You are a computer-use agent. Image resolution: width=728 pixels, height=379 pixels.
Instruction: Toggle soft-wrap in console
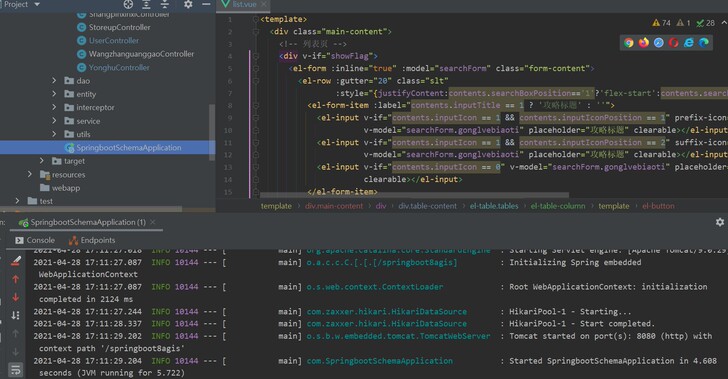(x=15, y=370)
